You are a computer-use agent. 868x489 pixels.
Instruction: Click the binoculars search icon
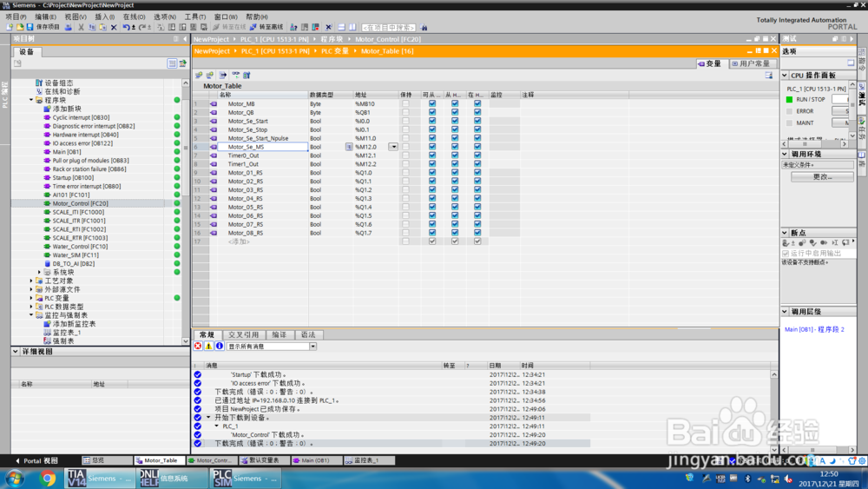(x=424, y=27)
